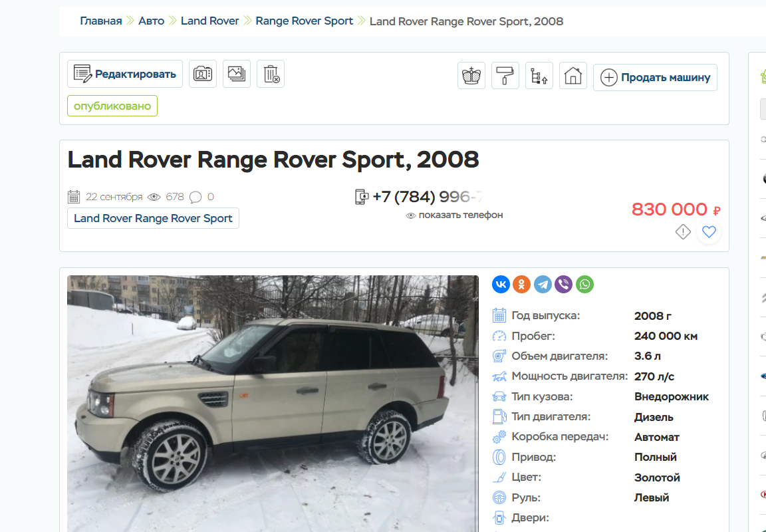The width and height of the screenshot is (766, 532).
Task: Add listing to favorites heart
Action: 709,231
